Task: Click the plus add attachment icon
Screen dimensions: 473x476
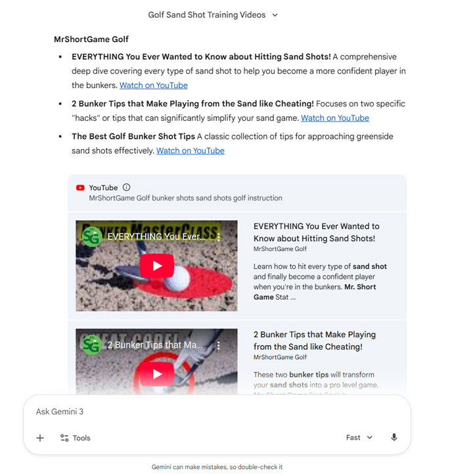Action: 40,438
